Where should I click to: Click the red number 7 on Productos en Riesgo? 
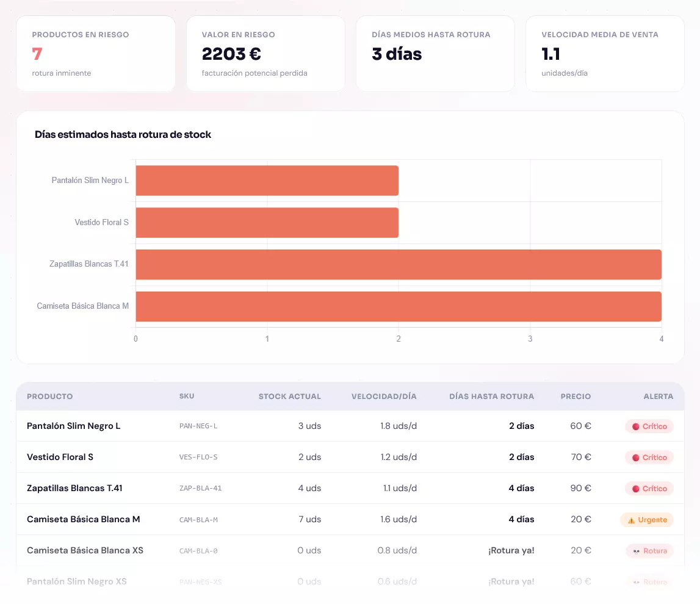(x=35, y=54)
